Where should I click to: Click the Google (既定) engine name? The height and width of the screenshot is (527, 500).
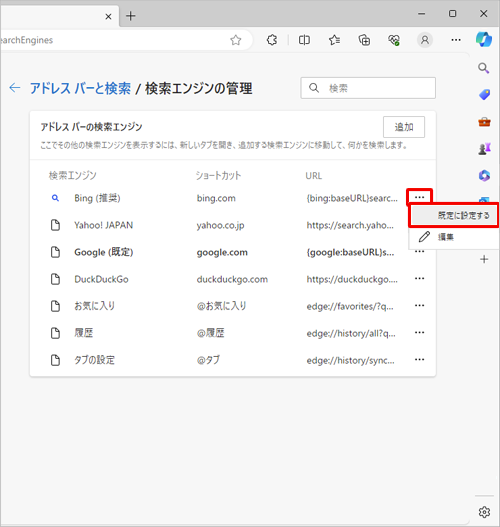coord(103,252)
